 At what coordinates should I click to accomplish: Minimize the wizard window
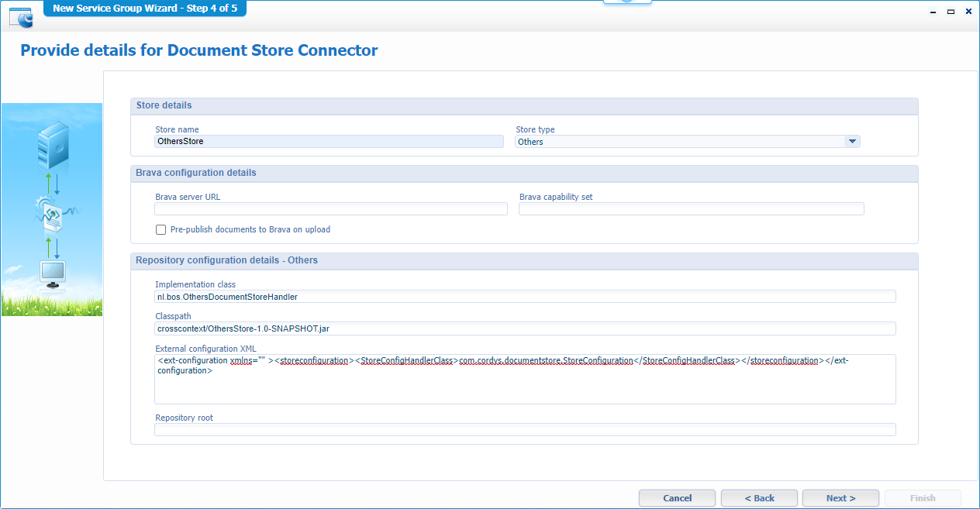click(931, 12)
